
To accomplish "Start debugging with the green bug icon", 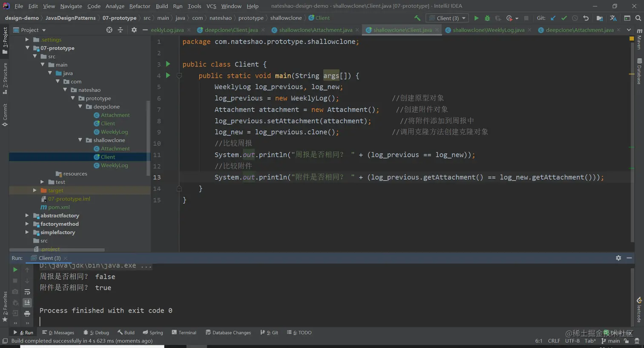I will pyautogui.click(x=487, y=18).
